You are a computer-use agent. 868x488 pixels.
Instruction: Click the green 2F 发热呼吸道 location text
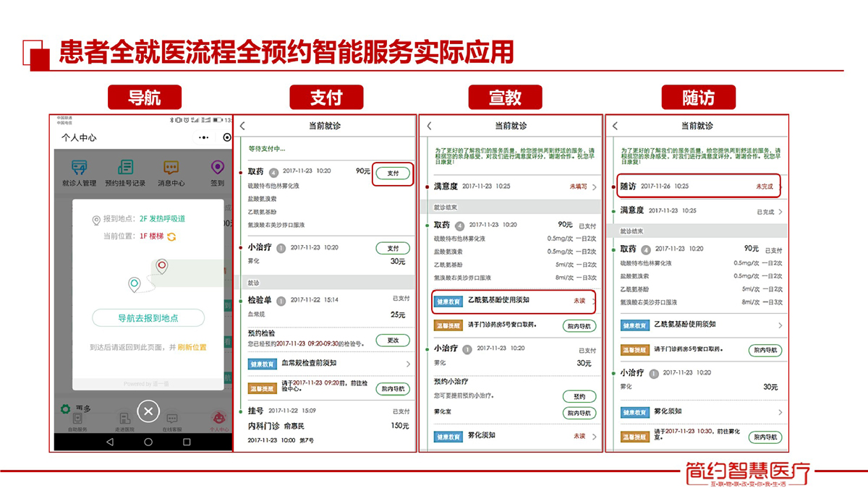tap(163, 219)
